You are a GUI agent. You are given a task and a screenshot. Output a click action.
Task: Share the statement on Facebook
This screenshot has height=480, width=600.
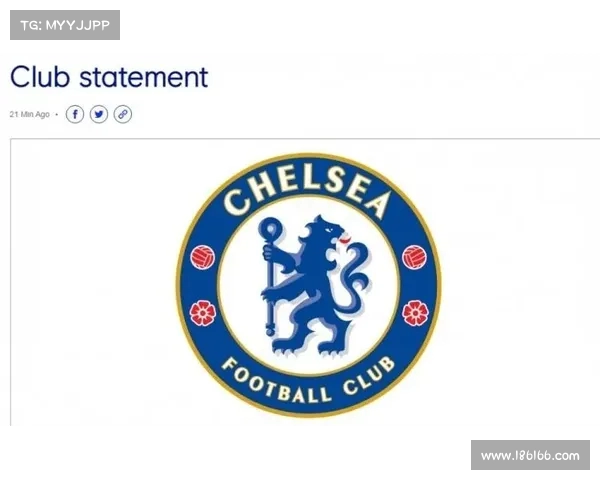(x=75, y=114)
